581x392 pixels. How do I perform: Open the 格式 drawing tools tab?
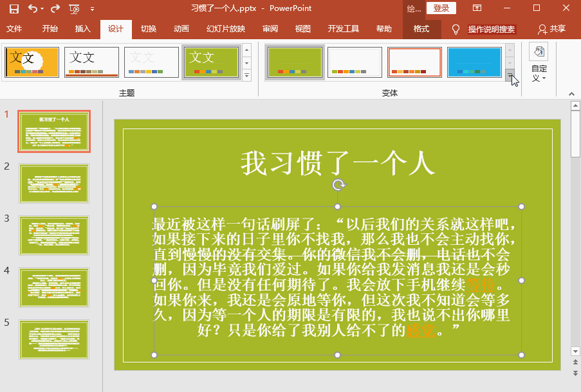pyautogui.click(x=421, y=29)
